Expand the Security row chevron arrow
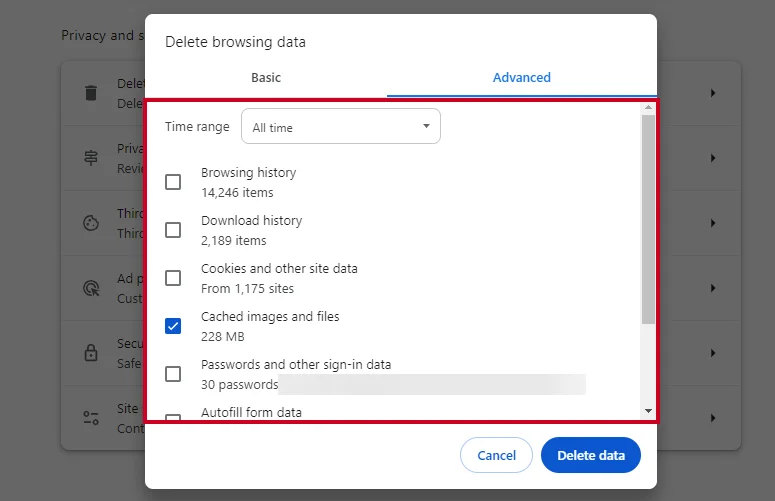The height and width of the screenshot is (501, 775). (713, 353)
